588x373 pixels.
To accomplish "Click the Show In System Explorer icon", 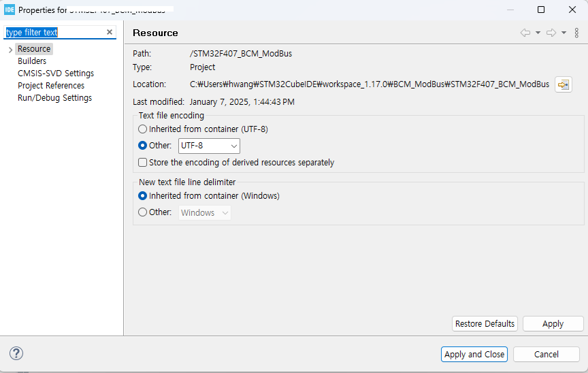I will [563, 84].
